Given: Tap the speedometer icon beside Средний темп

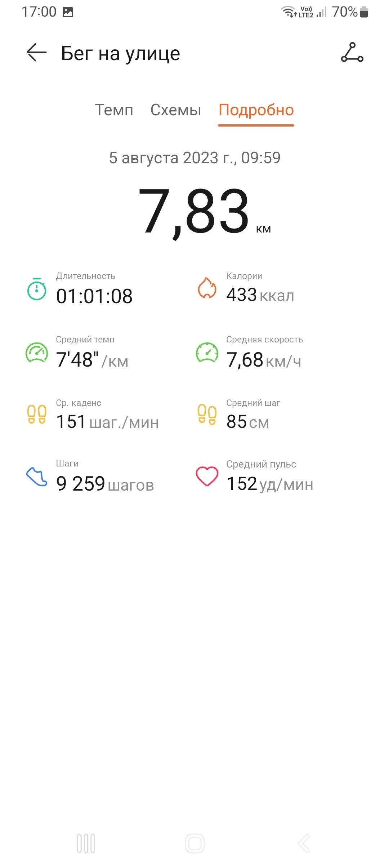Looking at the screenshot, I should coord(37,353).
